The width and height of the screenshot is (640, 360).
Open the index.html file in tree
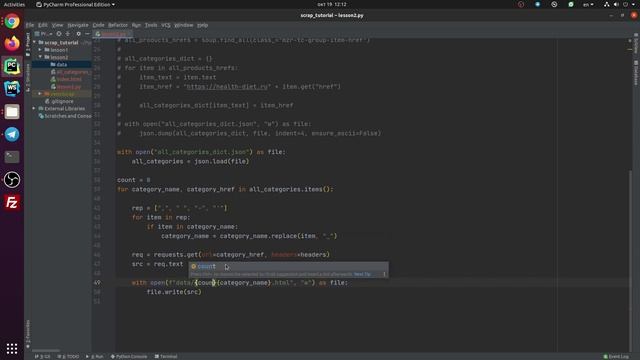click(x=66, y=79)
